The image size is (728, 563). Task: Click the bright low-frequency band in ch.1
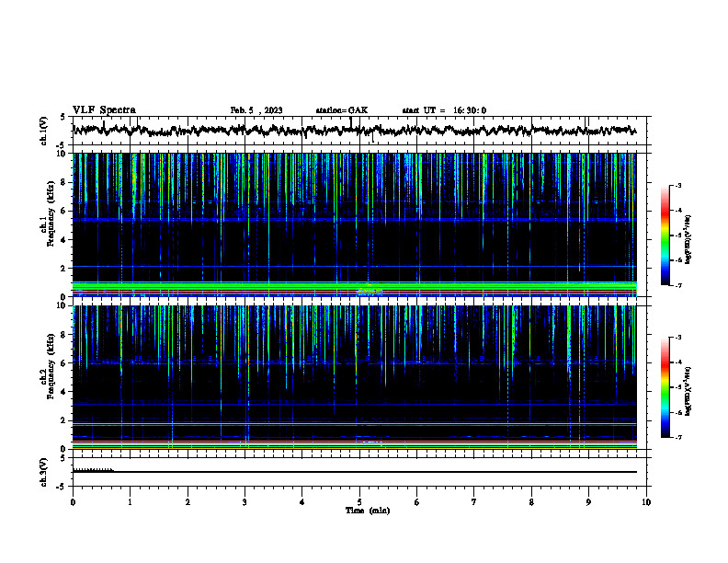tap(354, 288)
